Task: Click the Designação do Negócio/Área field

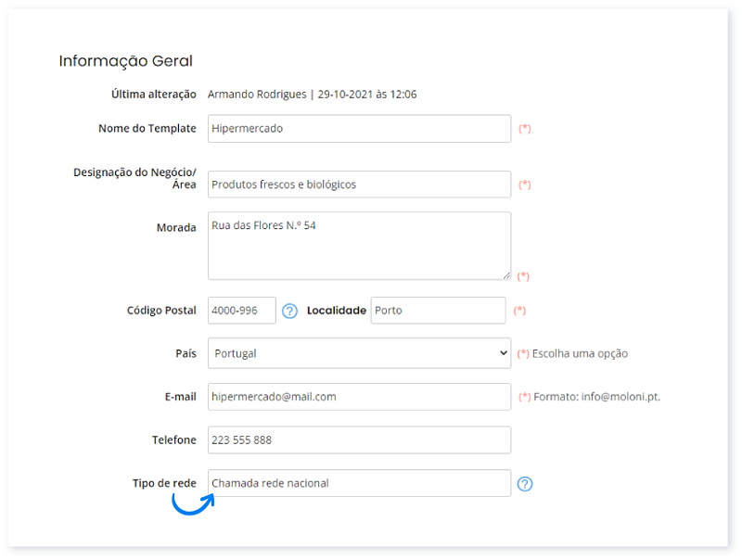Action: pos(359,185)
